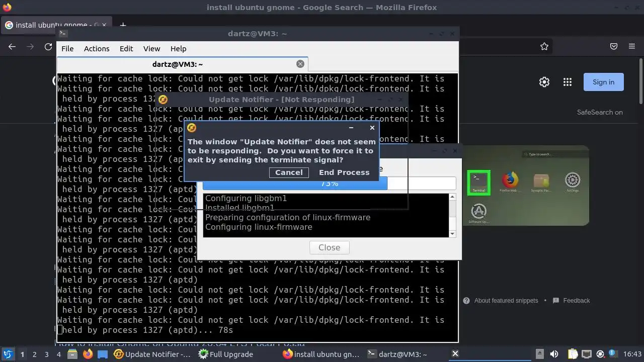The height and width of the screenshot is (362, 644).
Task: Open Pocket save icon in Firefox toolbar
Action: click(x=614, y=46)
